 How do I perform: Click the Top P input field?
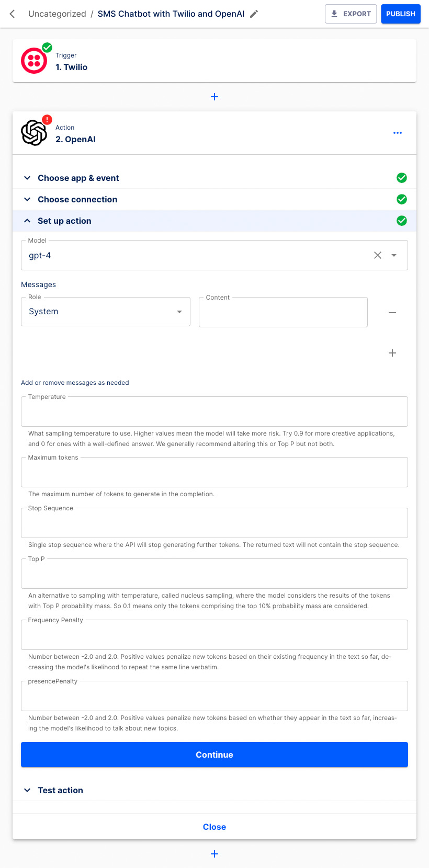[x=214, y=574]
